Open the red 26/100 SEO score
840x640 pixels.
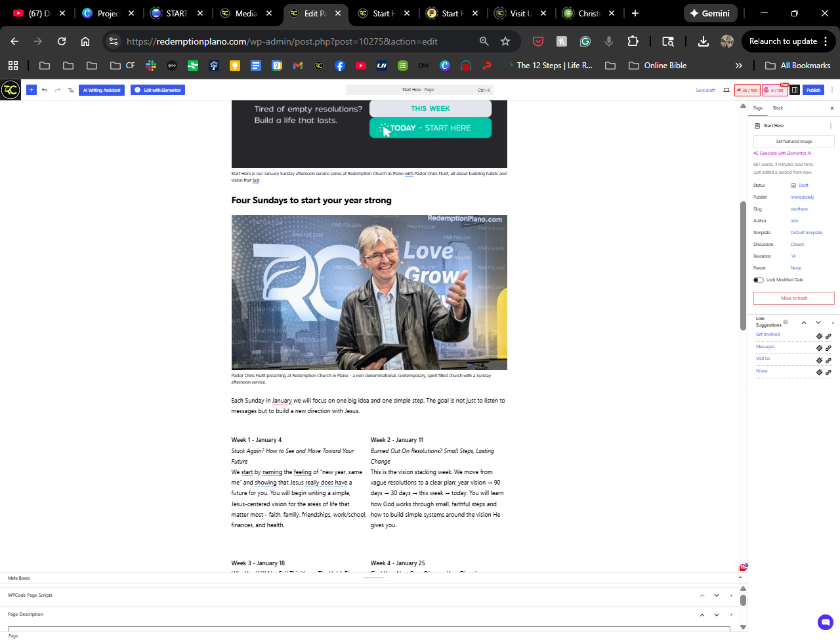tap(747, 90)
